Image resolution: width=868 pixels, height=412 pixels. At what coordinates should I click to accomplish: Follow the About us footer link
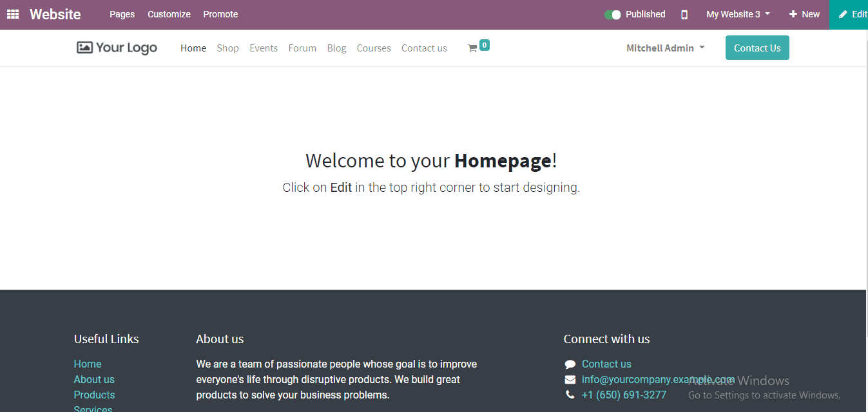tap(94, 380)
